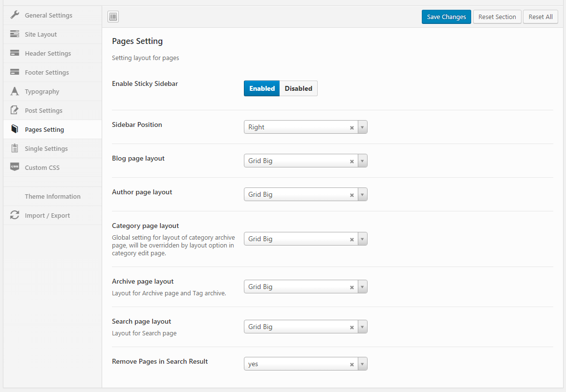The image size is (566, 392).
Task: Click the Reset All button
Action: pyautogui.click(x=541, y=17)
